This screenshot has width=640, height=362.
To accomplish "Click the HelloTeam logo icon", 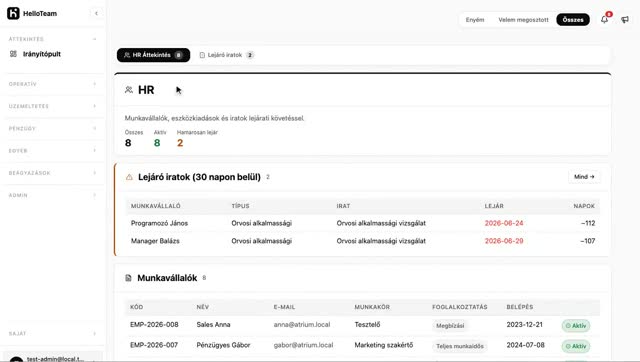I will (13, 13).
